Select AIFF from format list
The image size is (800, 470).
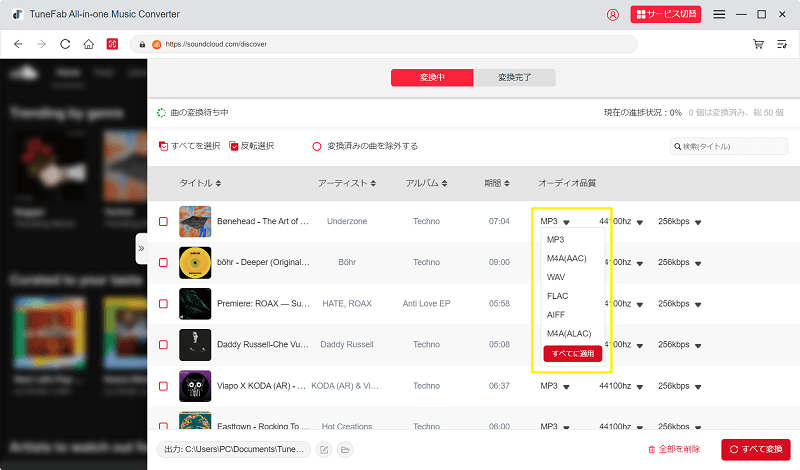556,315
